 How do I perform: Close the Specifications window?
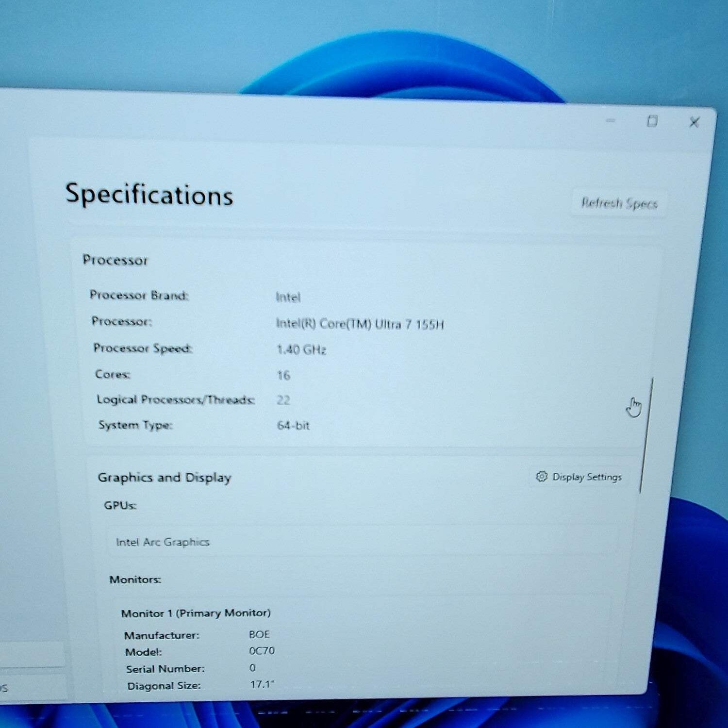[x=695, y=122]
